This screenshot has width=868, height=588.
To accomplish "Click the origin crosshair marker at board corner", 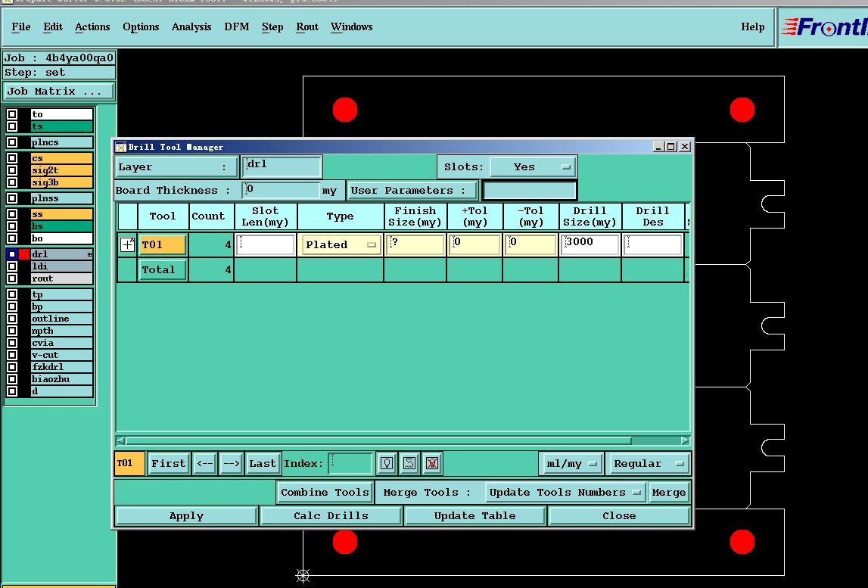I will [302, 575].
